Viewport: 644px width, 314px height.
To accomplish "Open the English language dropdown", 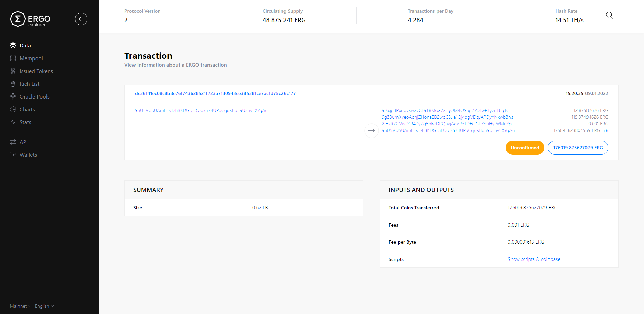I will pos(44,306).
